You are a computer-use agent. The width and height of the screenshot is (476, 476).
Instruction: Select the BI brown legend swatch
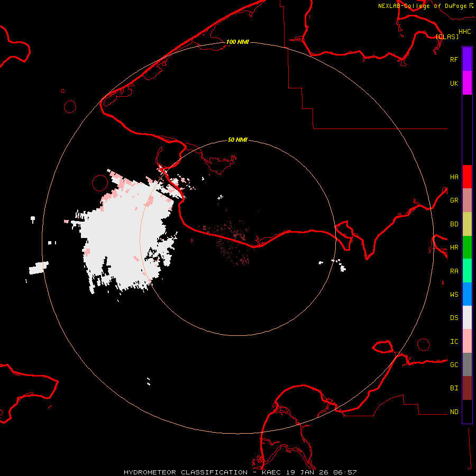[x=467, y=388]
